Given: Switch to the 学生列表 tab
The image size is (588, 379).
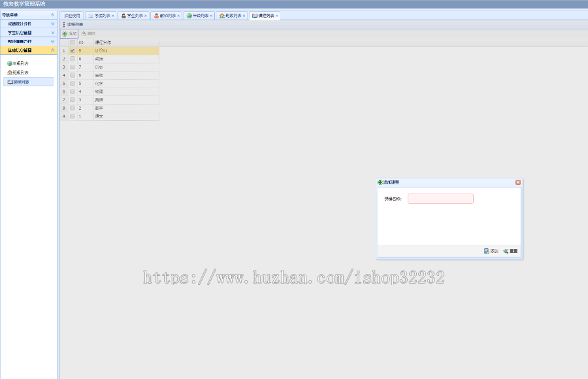Looking at the screenshot, I should tap(134, 16).
